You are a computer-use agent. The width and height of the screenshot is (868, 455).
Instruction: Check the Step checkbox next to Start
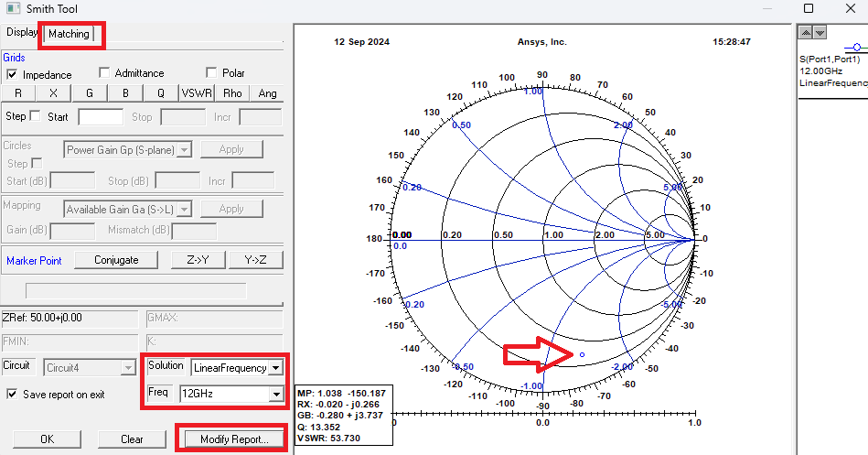coord(35,116)
